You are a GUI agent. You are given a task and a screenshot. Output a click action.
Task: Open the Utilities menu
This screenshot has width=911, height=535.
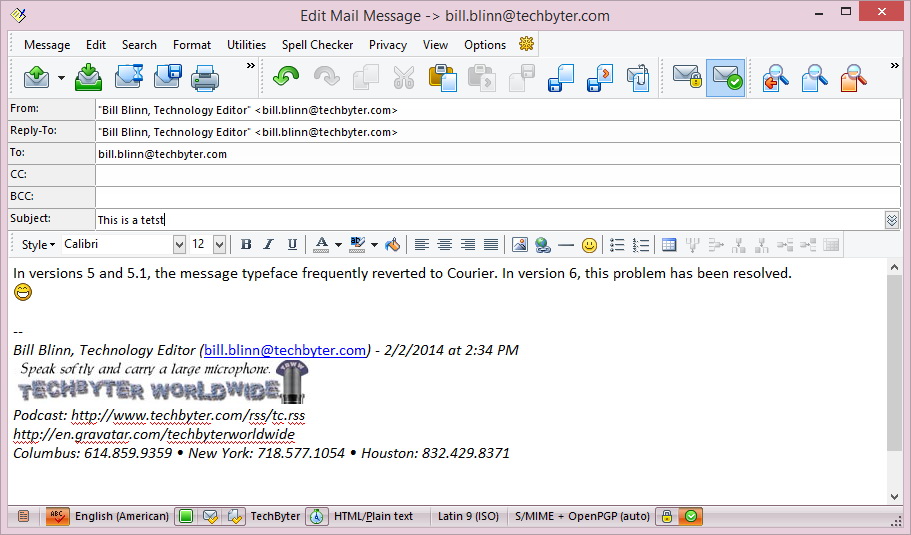point(246,45)
